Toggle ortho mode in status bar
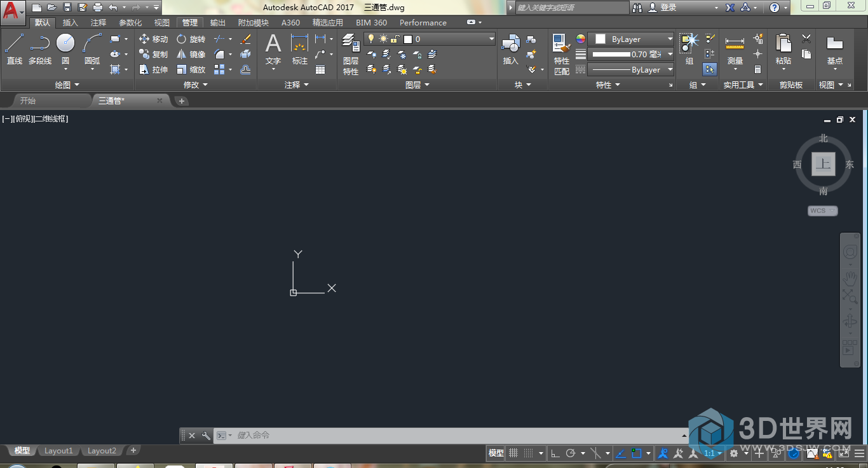This screenshot has width=868, height=468. point(555,453)
